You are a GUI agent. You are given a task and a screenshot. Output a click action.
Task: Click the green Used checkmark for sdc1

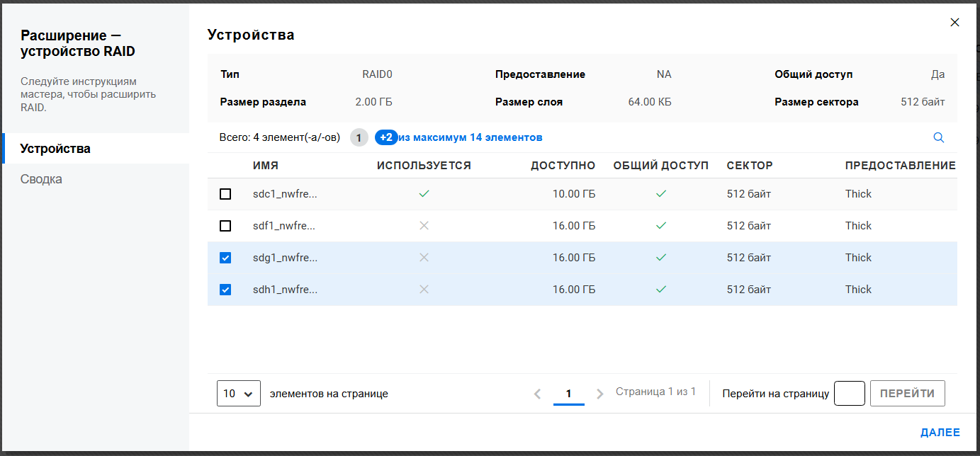coord(424,194)
